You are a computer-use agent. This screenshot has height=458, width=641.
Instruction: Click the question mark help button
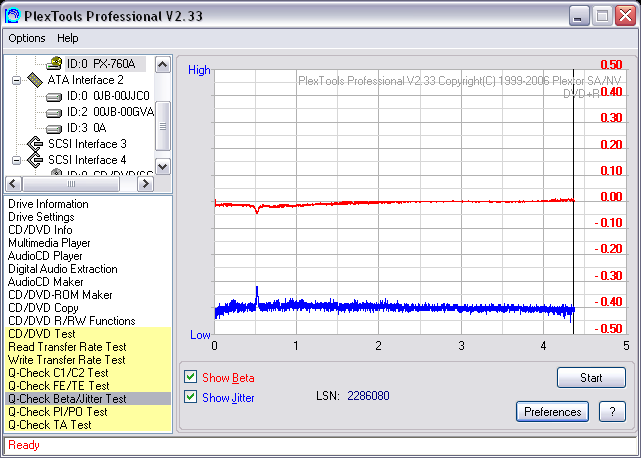click(x=612, y=411)
